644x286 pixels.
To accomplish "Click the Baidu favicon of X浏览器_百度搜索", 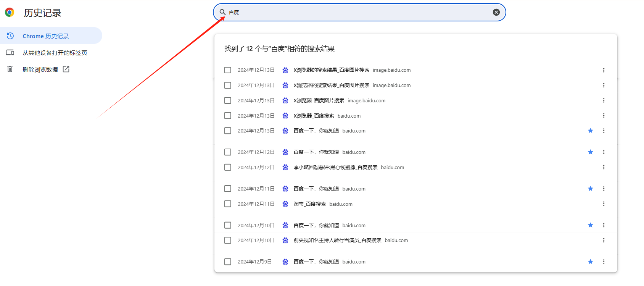I will tap(285, 116).
